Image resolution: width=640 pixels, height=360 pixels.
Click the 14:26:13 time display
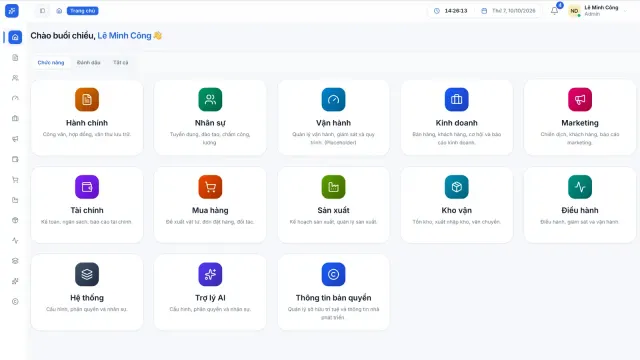coord(456,11)
